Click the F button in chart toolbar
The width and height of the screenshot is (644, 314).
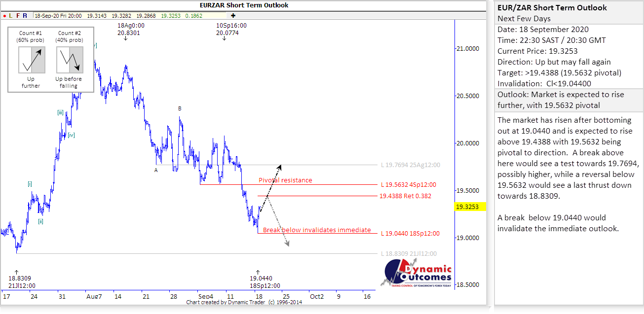(x=18, y=15)
